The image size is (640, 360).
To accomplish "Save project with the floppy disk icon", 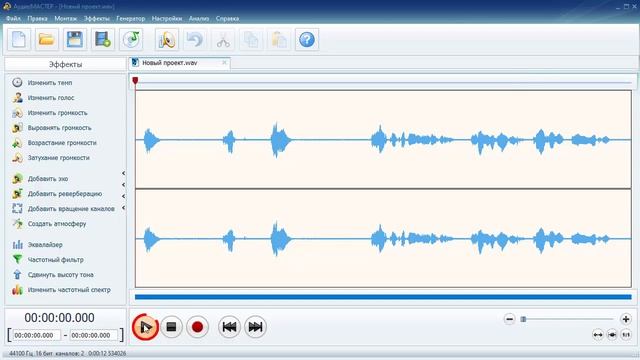I will click(x=75, y=40).
